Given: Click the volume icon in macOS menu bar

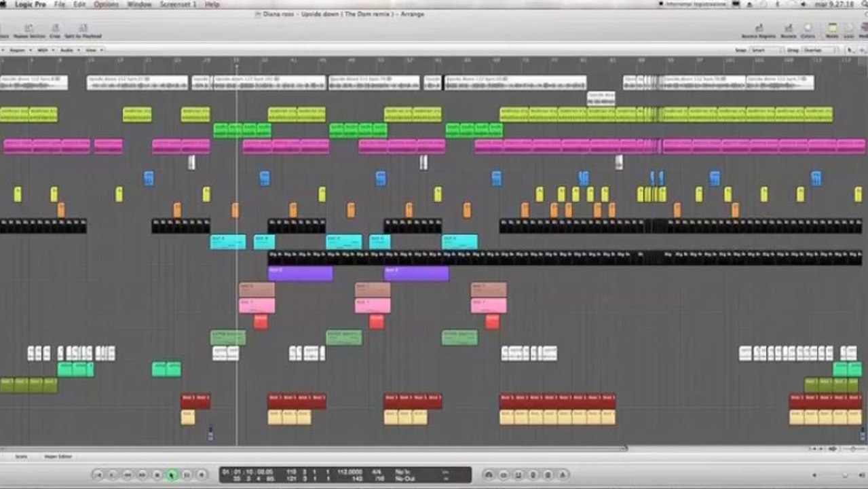Looking at the screenshot, I should point(804,4).
